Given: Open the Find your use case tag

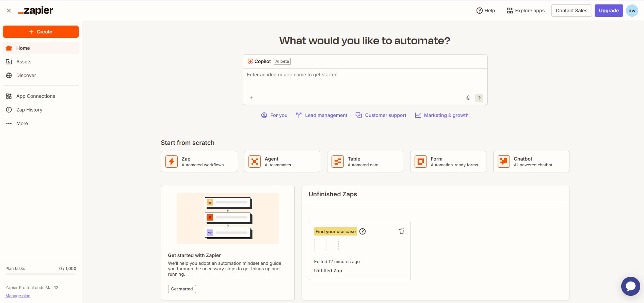Looking at the screenshot, I should 335,231.
